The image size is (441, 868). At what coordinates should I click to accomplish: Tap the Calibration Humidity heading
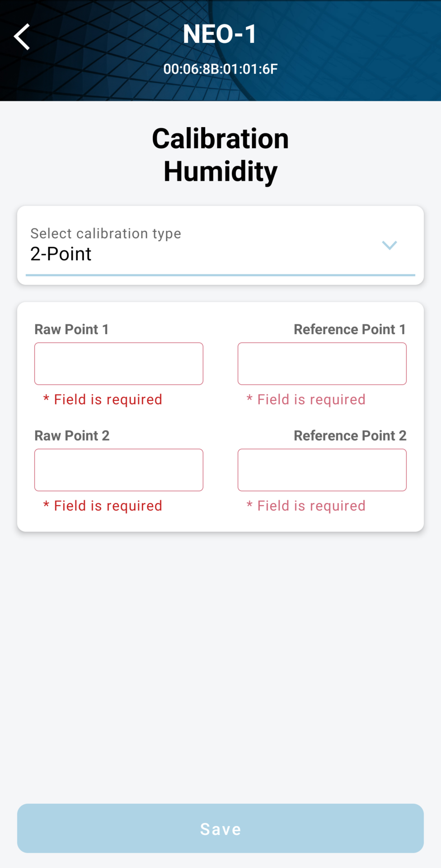(220, 154)
